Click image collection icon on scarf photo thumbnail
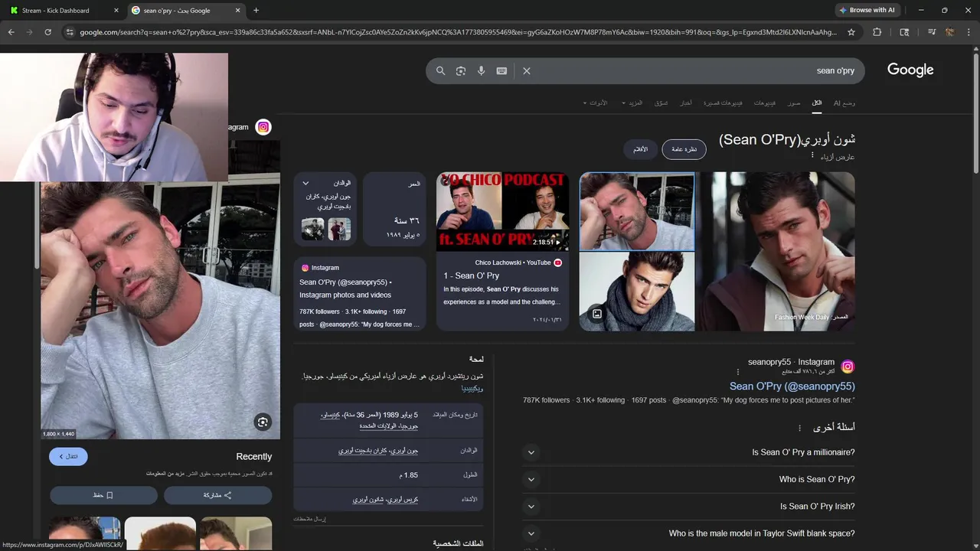Image resolution: width=980 pixels, height=551 pixels. (597, 314)
